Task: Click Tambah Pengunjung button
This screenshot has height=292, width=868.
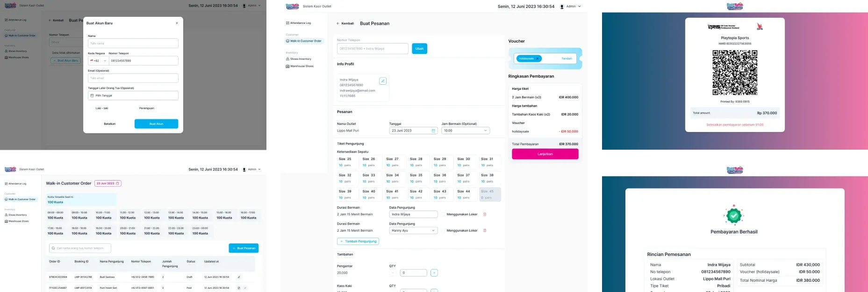Action: [358, 241]
